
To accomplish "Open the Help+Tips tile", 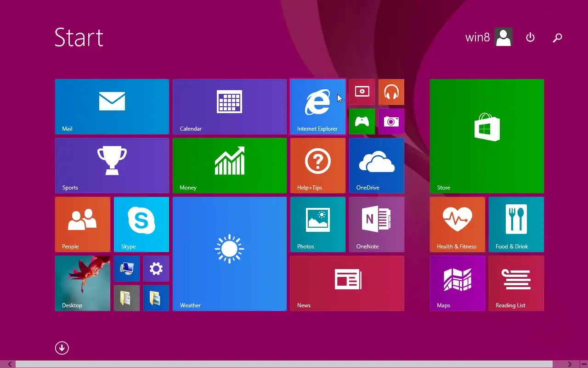I will pos(318,166).
